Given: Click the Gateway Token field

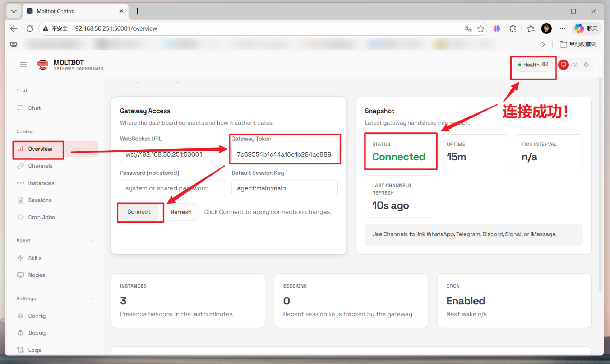Looking at the screenshot, I should click(284, 154).
